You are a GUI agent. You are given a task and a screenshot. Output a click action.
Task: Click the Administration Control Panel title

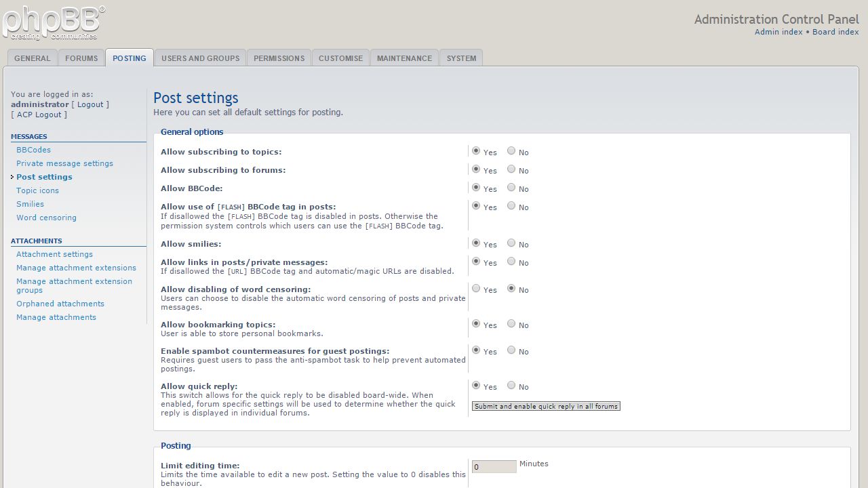pos(776,19)
